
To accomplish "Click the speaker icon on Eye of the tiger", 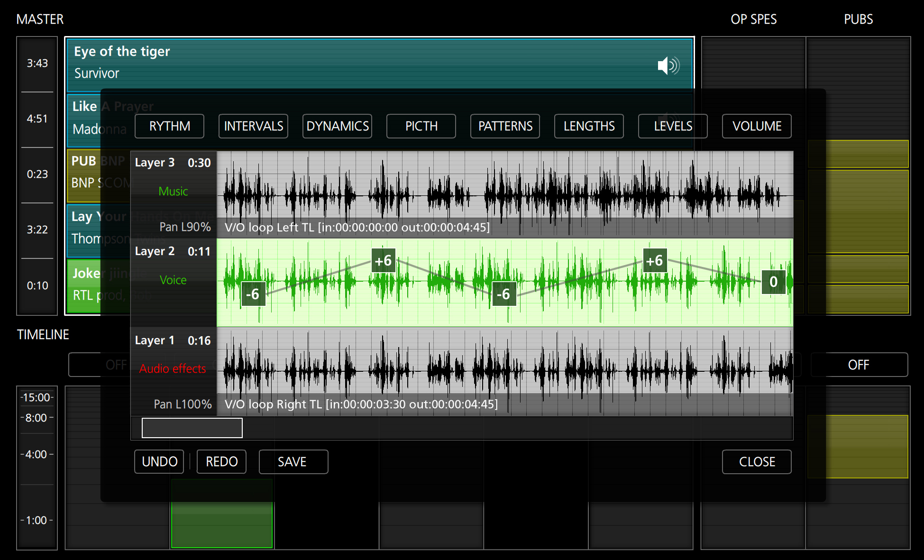I will point(668,65).
